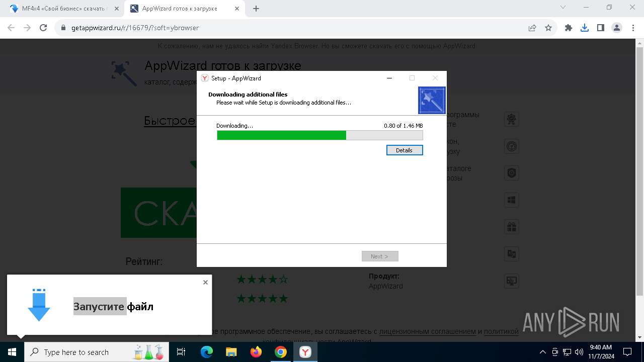Select the AppWizard готов к загрузке tab
Screen dimensions: 644x362
(185, 9)
